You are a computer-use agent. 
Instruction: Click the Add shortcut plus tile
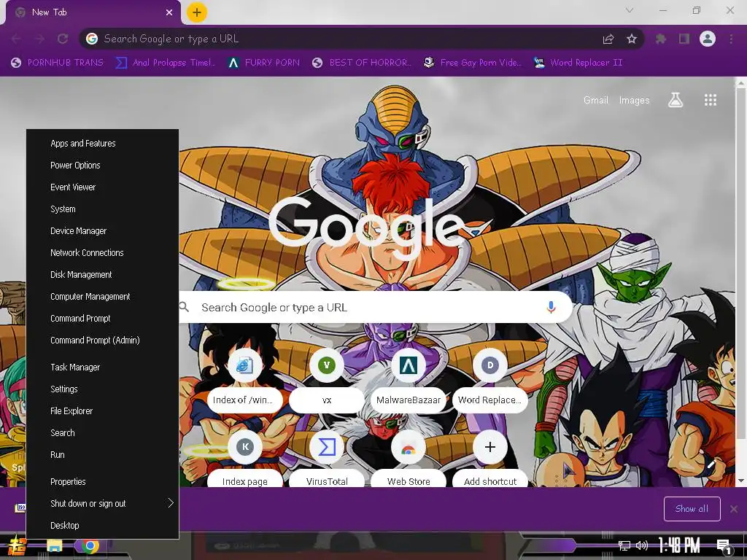click(489, 459)
